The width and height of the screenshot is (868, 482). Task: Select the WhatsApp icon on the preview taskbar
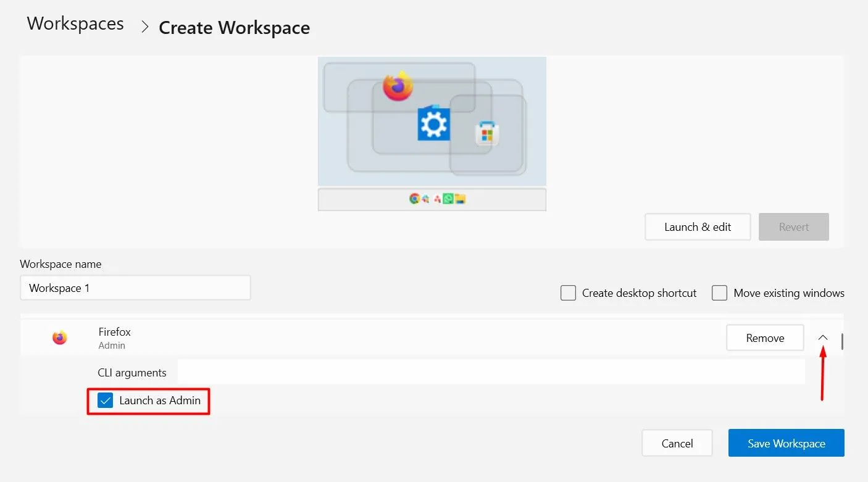point(448,199)
